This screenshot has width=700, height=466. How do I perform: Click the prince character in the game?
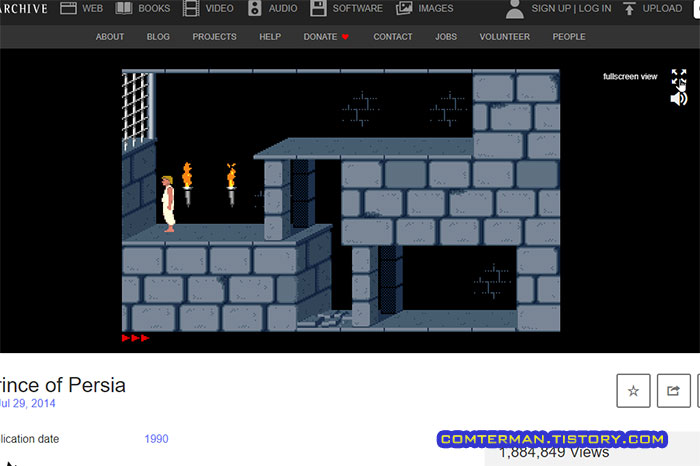168,204
